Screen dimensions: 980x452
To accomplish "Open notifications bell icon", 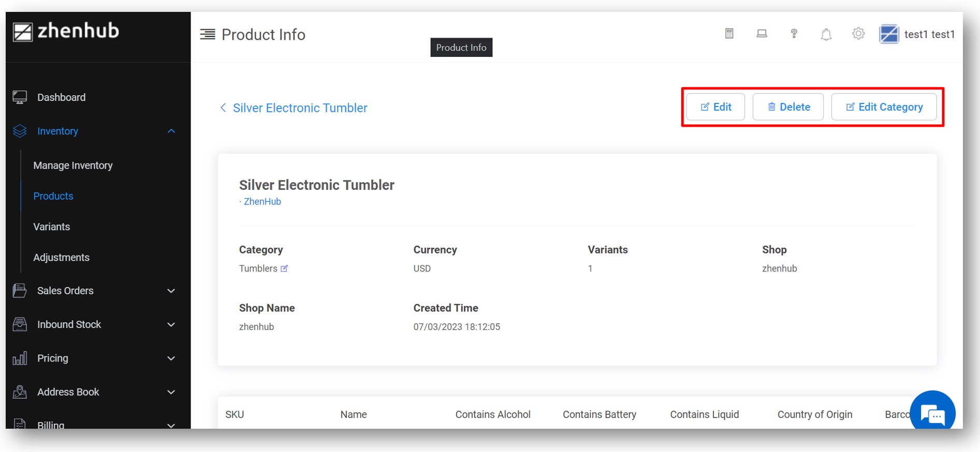I will point(826,35).
